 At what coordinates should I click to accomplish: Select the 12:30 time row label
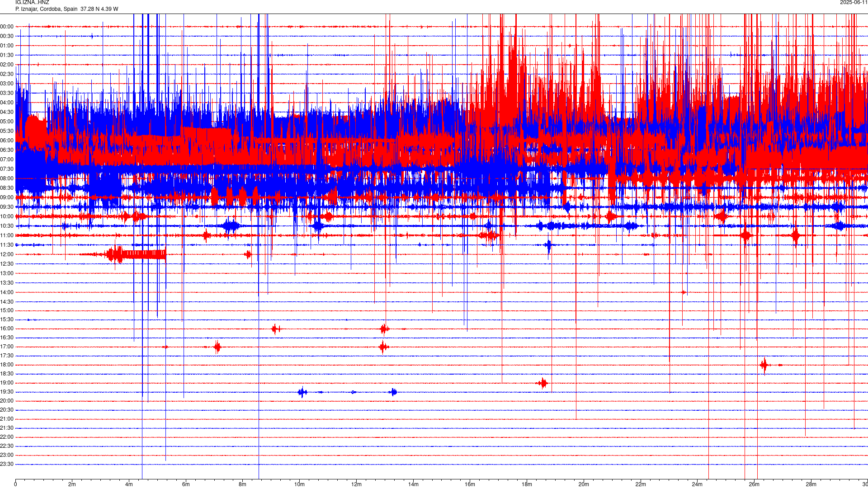click(7, 264)
